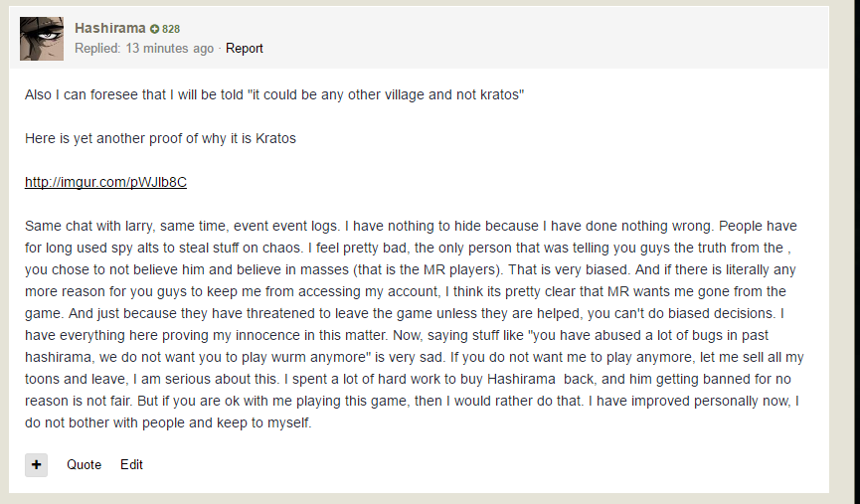
Task: Click the 'Also I can foresee' opening line
Action: (273, 94)
